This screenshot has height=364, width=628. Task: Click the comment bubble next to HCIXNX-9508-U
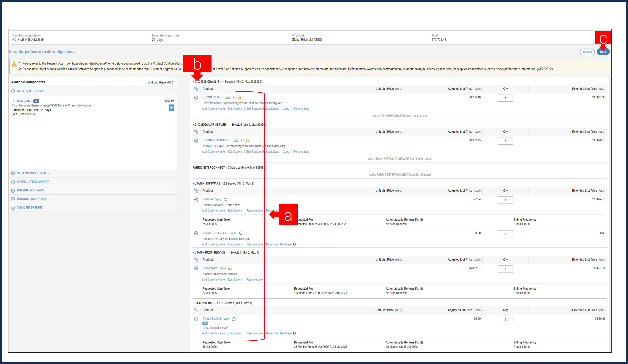pyautogui.click(x=235, y=98)
